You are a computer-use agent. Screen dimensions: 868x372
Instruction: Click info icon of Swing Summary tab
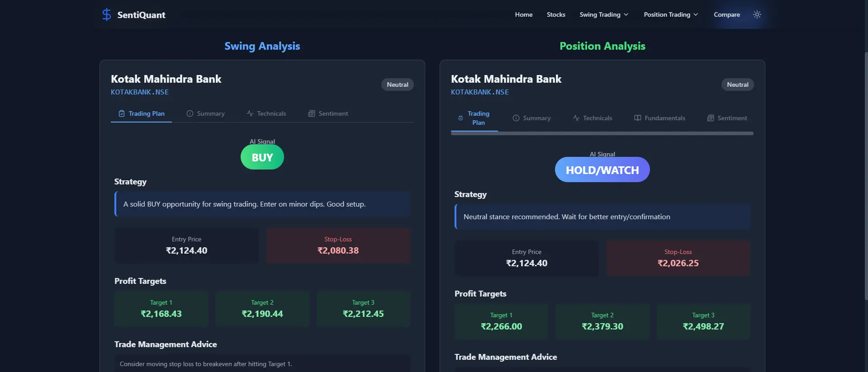pos(190,113)
